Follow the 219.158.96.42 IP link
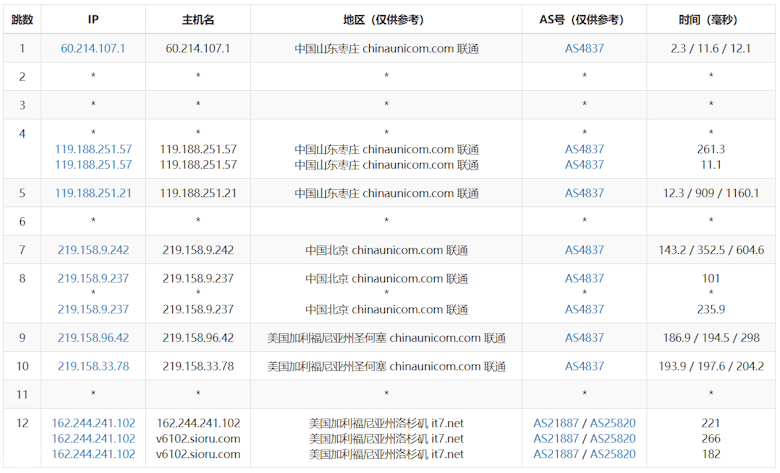 [93, 338]
